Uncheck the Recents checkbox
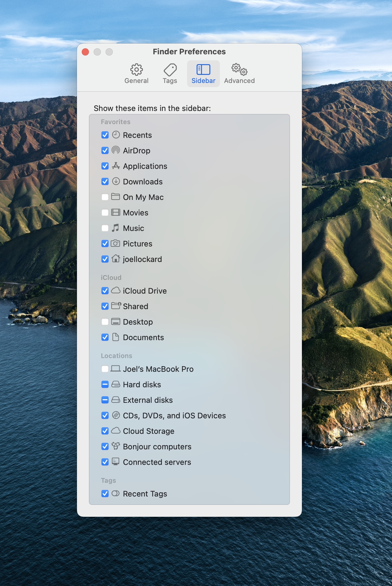This screenshot has height=586, width=392. coord(105,135)
